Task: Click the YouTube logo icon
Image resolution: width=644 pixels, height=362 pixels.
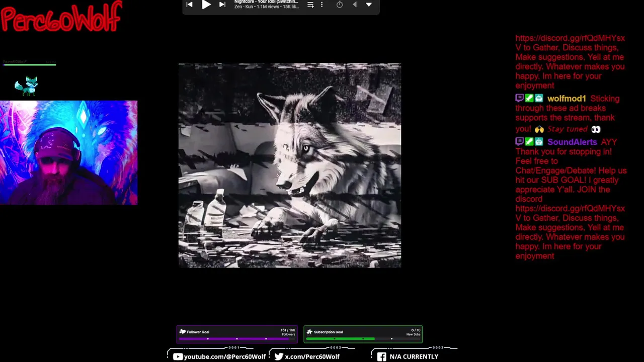Action: 178,356
